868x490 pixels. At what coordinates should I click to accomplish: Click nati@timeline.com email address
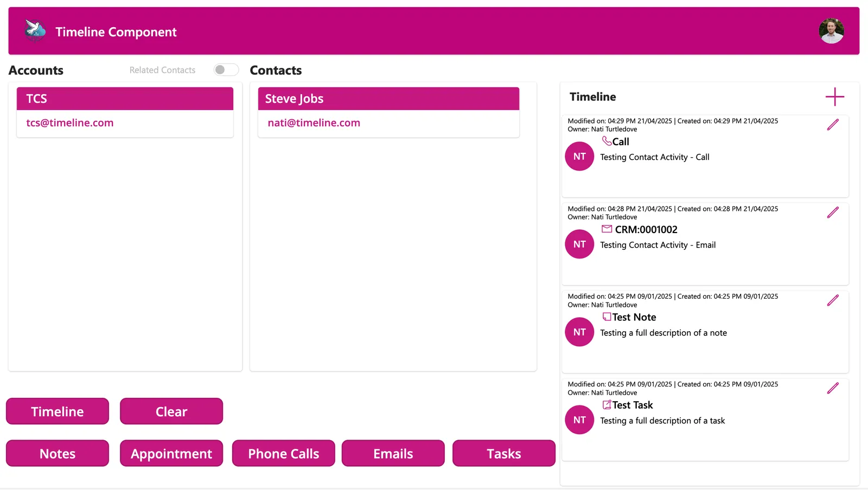pos(314,123)
